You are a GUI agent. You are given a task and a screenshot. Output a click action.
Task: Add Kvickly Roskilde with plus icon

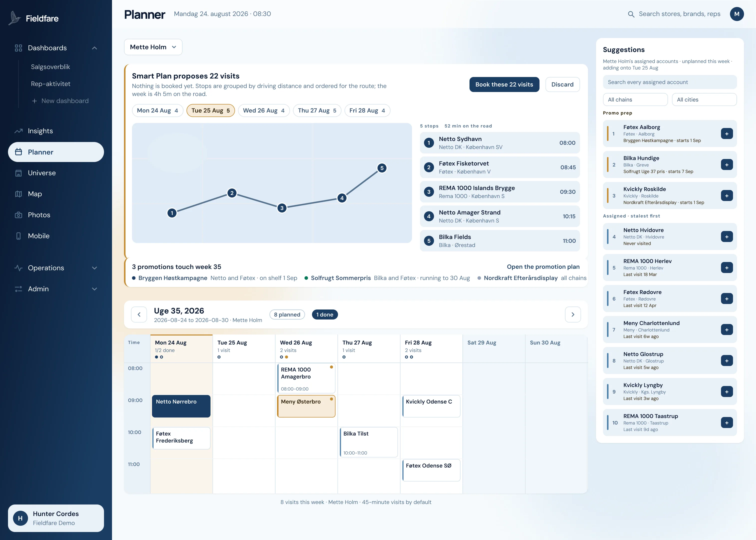pyautogui.click(x=726, y=195)
